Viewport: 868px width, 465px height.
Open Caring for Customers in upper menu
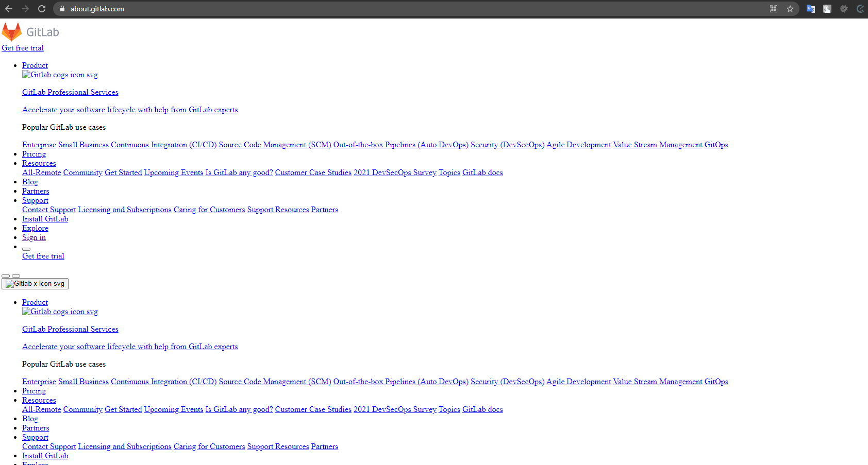(x=209, y=210)
